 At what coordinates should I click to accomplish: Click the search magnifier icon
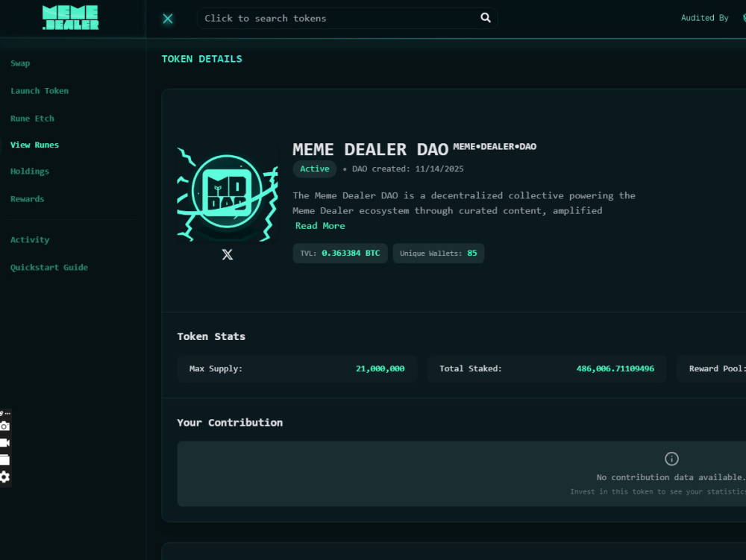click(x=486, y=18)
